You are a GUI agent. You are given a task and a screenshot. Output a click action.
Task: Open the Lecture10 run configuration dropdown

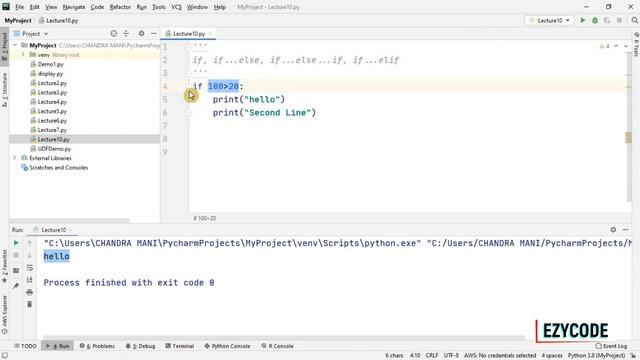coord(549,20)
